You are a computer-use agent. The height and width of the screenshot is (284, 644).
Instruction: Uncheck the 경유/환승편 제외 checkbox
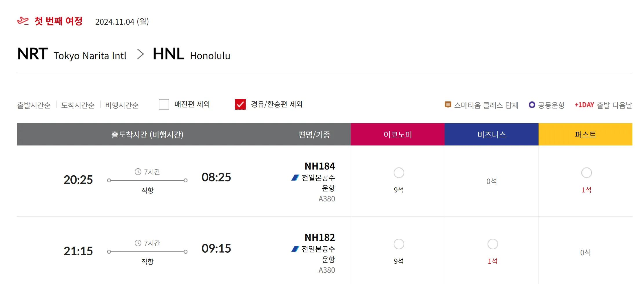click(x=240, y=104)
